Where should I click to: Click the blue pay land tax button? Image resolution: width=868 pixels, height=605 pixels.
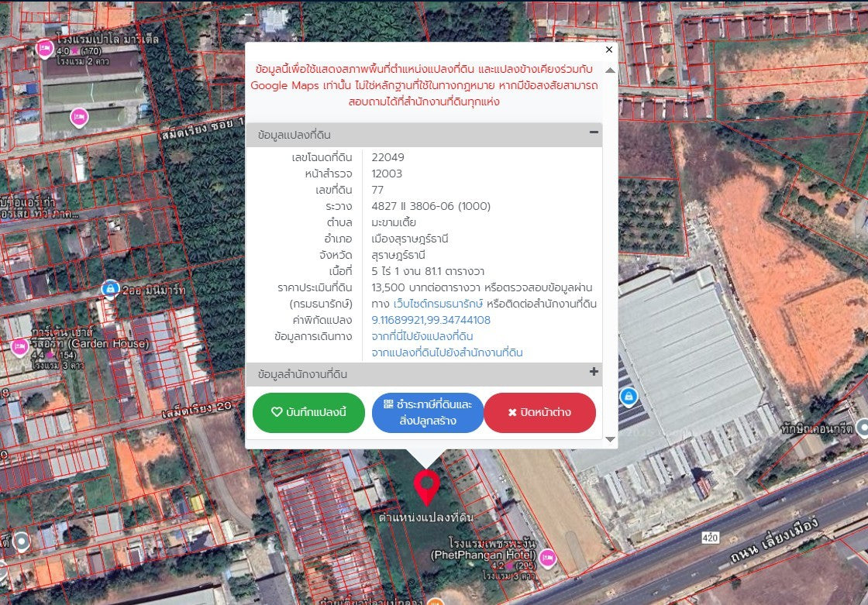tap(428, 412)
